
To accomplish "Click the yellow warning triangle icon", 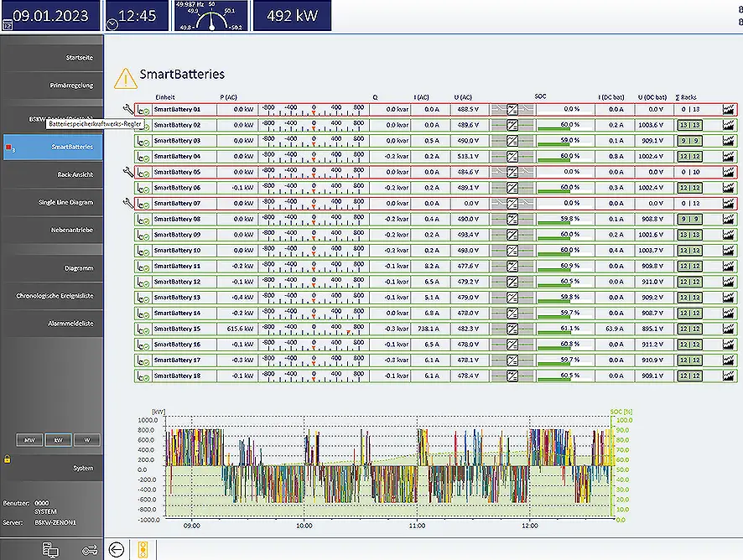I will (126, 79).
